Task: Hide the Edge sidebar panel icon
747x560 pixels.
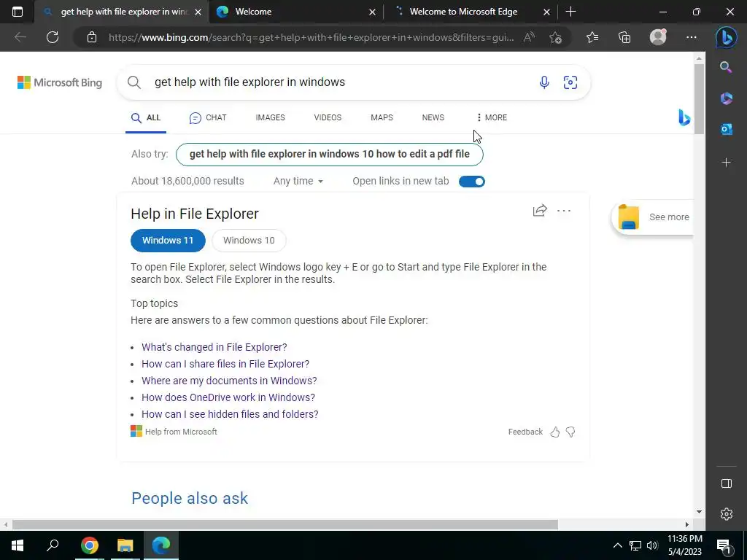Action: [x=726, y=483]
